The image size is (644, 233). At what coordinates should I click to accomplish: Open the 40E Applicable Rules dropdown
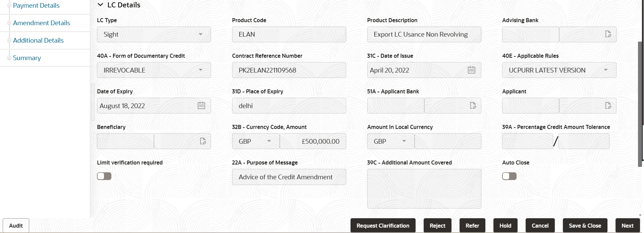pyautogui.click(x=606, y=70)
